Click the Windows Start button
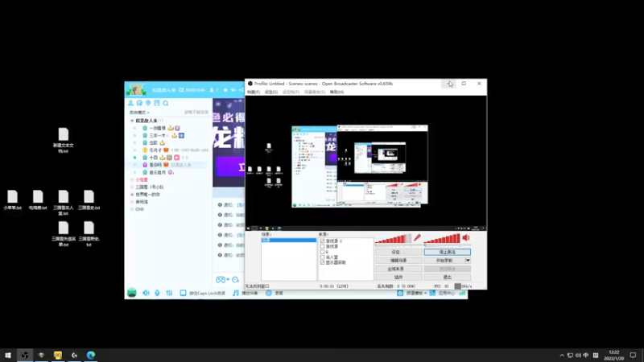Image resolution: width=644 pixels, height=362 pixels. [x=8, y=355]
